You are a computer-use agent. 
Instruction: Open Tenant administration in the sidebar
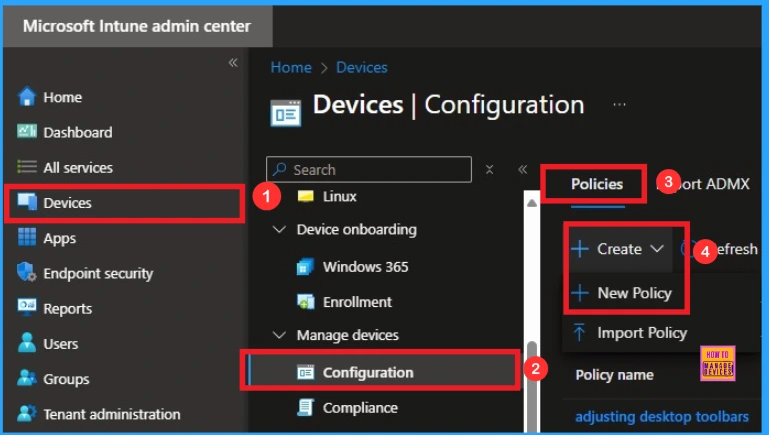point(112,414)
